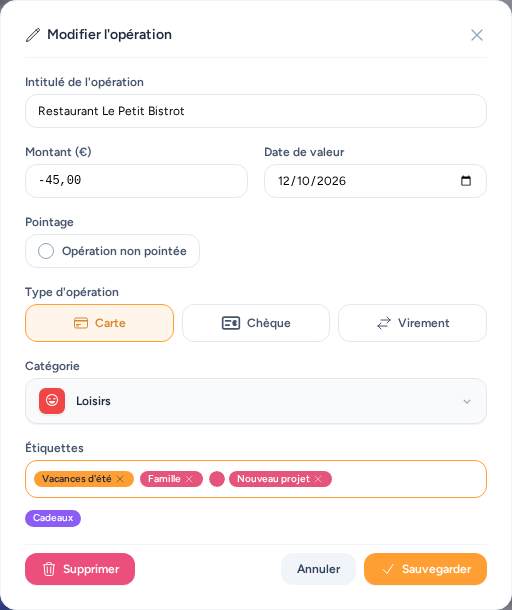Add the Cadeaux tag suggestion
512x610 pixels.
click(x=53, y=518)
